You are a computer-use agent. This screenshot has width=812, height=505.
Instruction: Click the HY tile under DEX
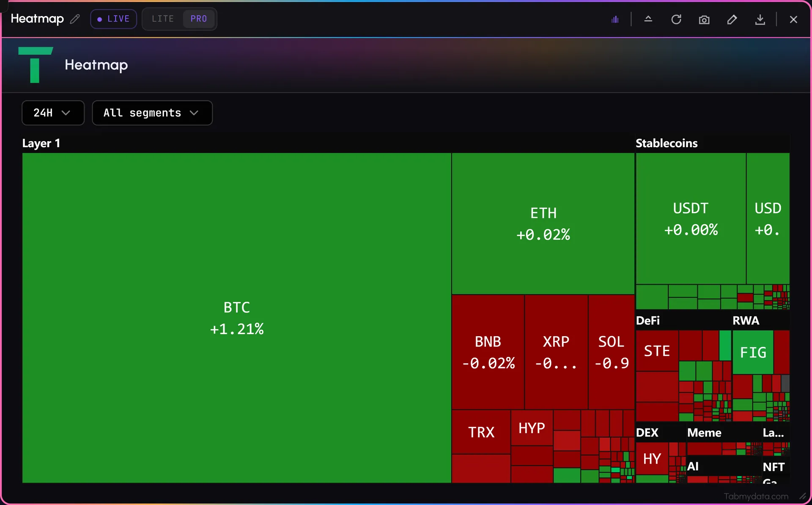652,458
